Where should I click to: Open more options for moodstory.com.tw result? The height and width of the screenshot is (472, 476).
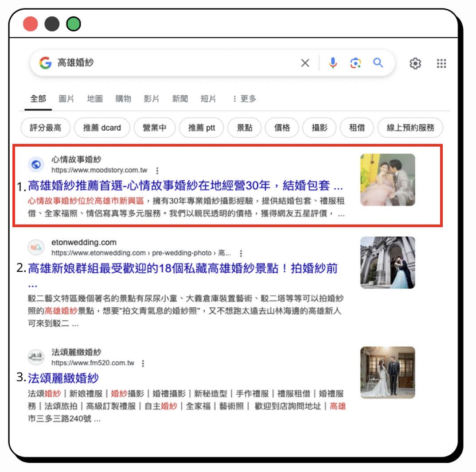[x=157, y=170]
